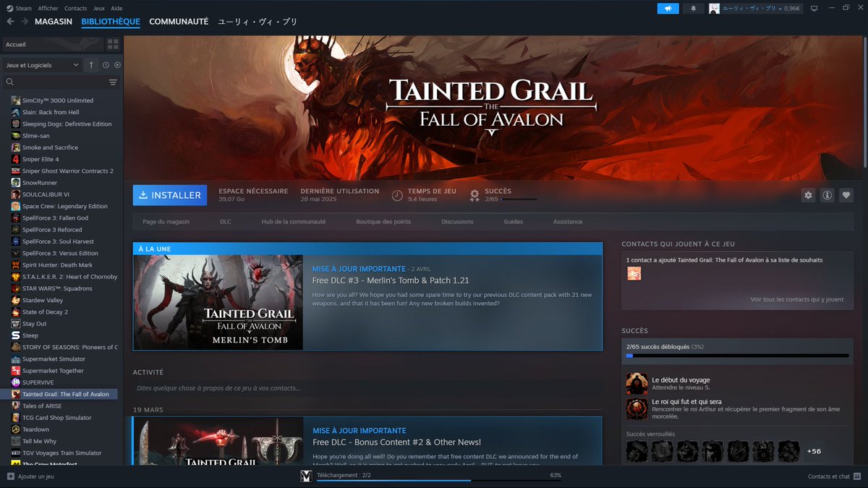The height and width of the screenshot is (488, 868).
Task: Switch to Big Picture mode monitor icon
Action: pyautogui.click(x=814, y=8)
